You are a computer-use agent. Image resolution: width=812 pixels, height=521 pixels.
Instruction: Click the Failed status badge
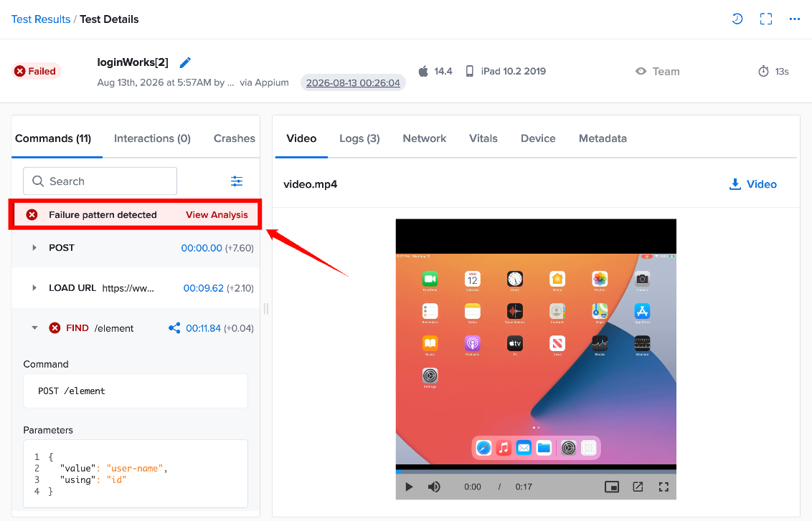[x=36, y=72]
